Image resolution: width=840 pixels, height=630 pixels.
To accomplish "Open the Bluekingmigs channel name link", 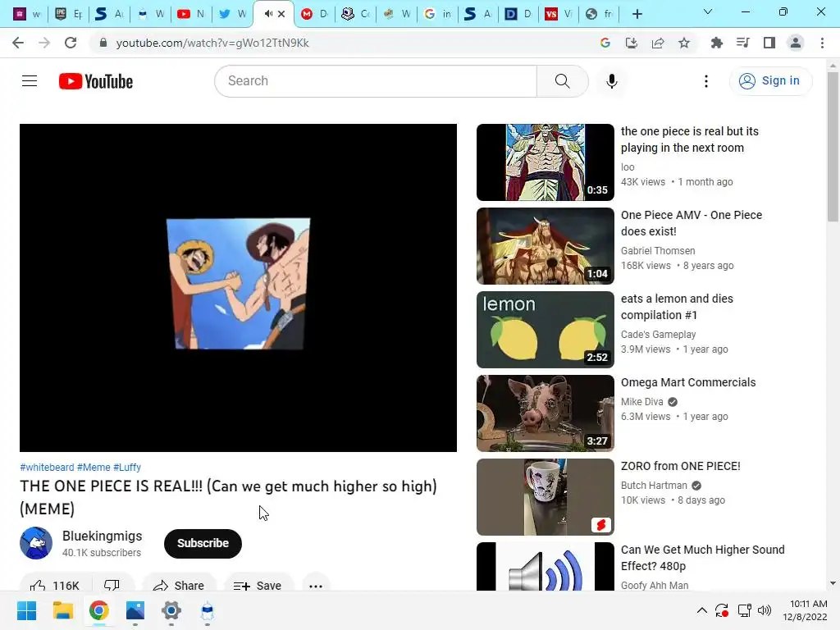I will click(103, 536).
